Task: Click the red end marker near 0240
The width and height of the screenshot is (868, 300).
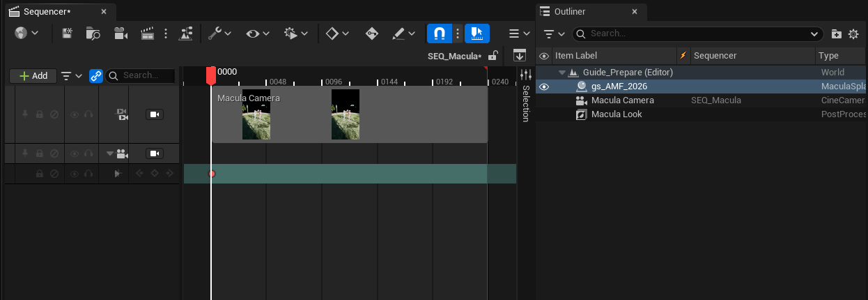Action: [486, 68]
